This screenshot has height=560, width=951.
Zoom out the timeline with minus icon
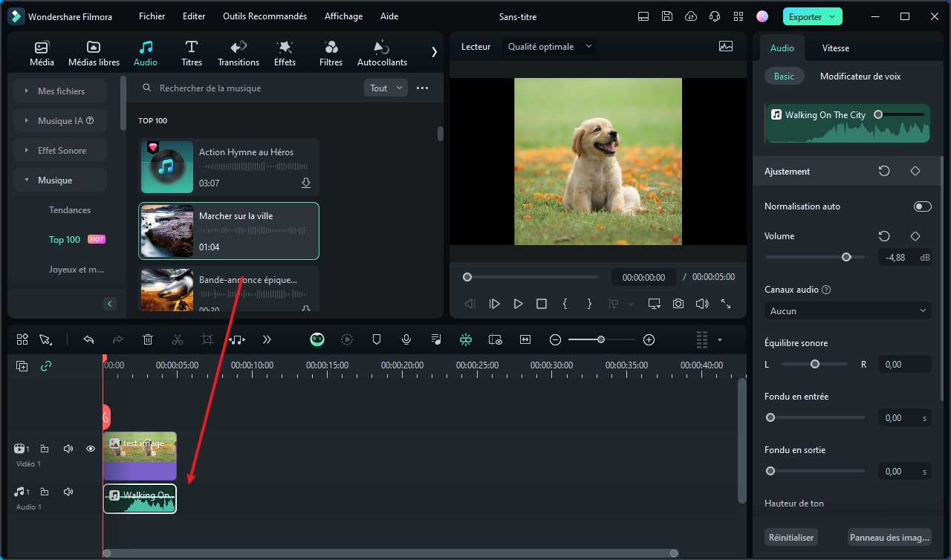coord(555,339)
